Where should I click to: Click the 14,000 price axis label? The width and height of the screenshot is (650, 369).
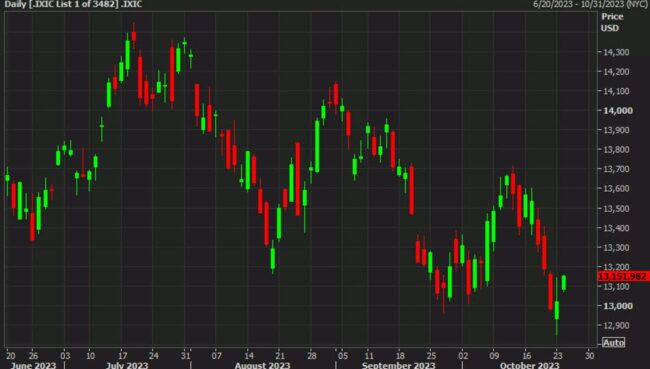(x=618, y=110)
